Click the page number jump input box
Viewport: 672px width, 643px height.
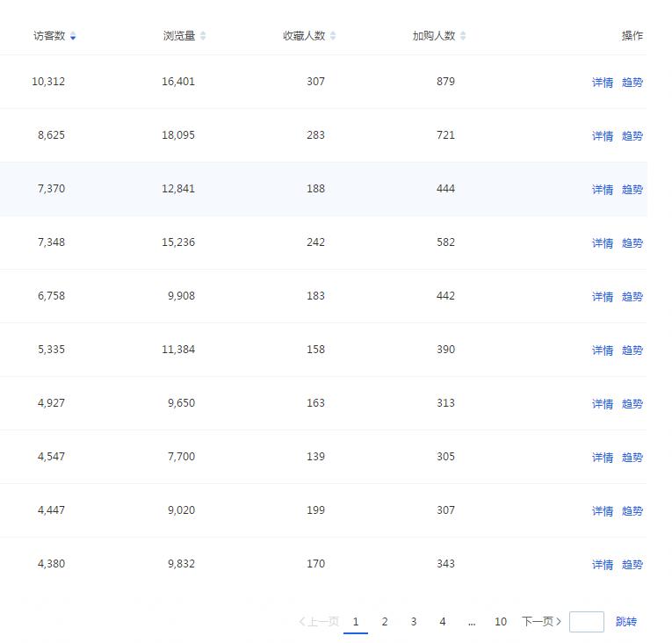tap(586, 622)
